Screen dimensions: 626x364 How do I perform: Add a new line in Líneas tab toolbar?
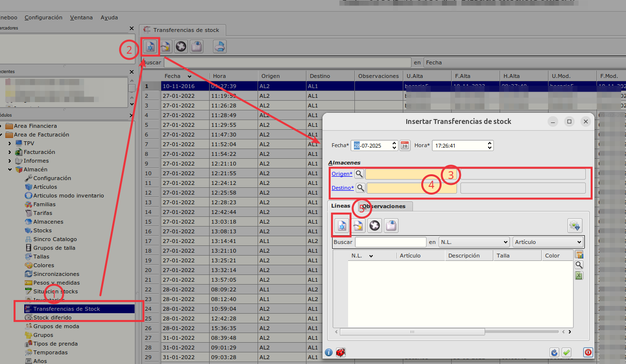tap(343, 226)
